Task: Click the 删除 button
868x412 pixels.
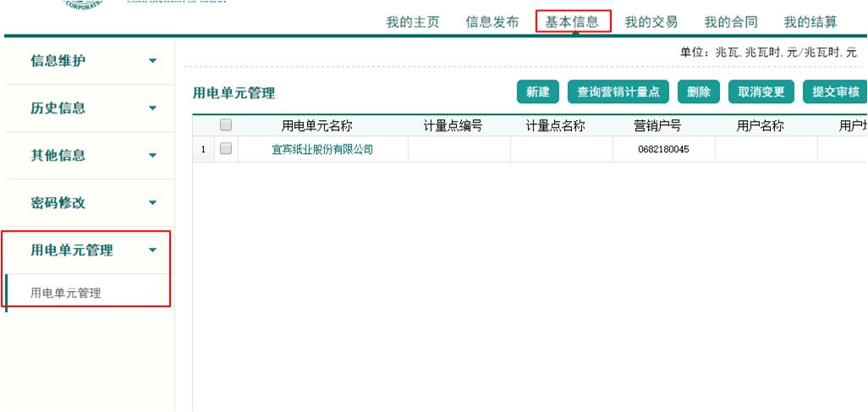Action: [699, 92]
